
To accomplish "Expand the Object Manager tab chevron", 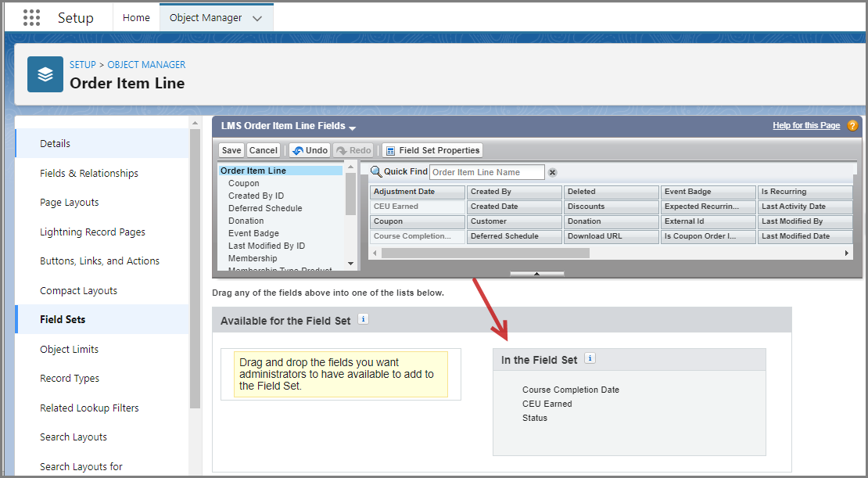I will click(x=257, y=19).
